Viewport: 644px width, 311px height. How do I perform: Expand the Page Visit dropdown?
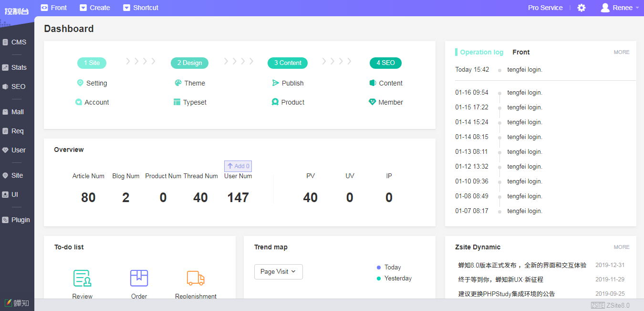(279, 272)
